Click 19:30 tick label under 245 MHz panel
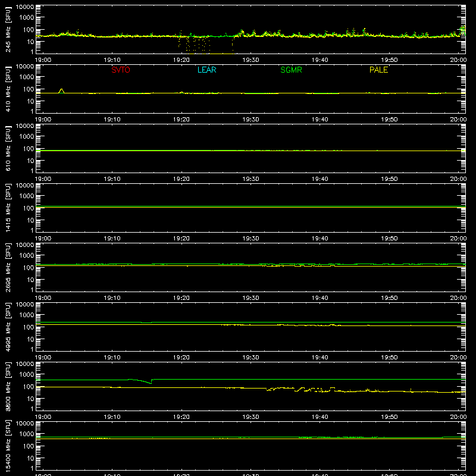476x476 pixels. 250,60
